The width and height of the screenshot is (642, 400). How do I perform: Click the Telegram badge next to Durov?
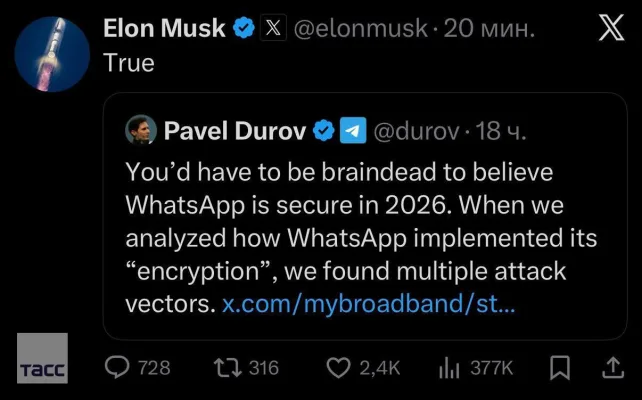click(352, 130)
